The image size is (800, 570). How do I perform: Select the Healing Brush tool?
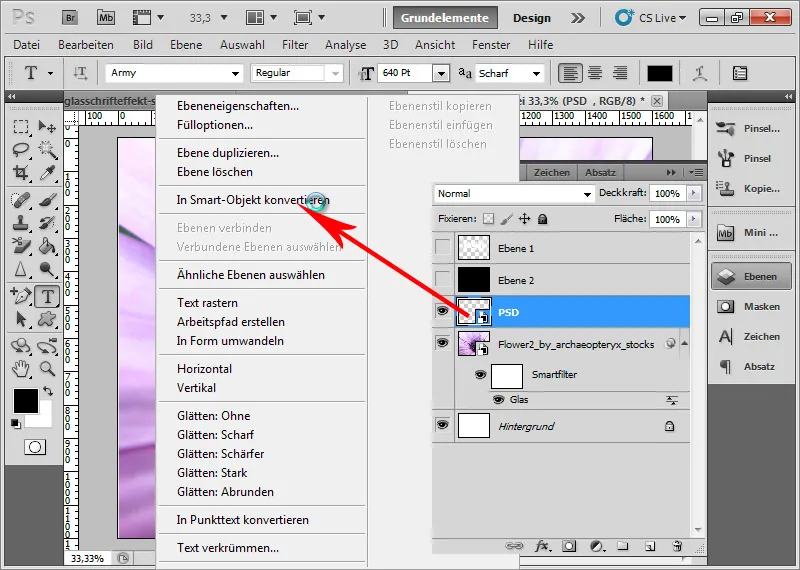pos(21,200)
